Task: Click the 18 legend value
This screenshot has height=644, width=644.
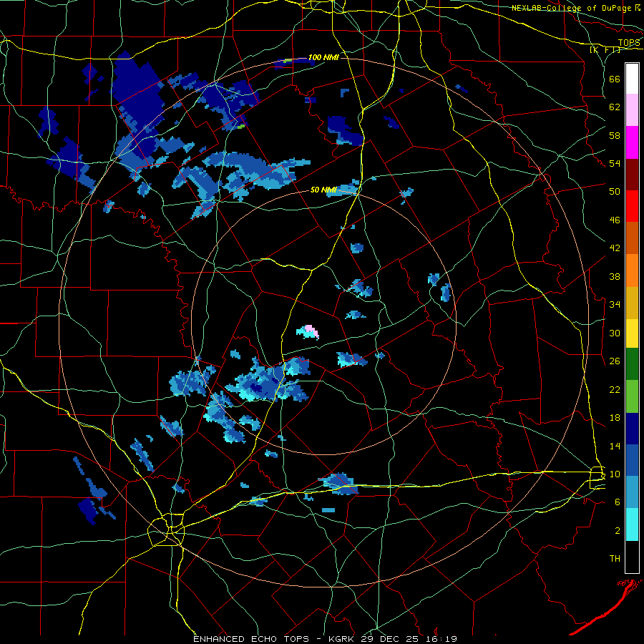Action: [x=615, y=418]
